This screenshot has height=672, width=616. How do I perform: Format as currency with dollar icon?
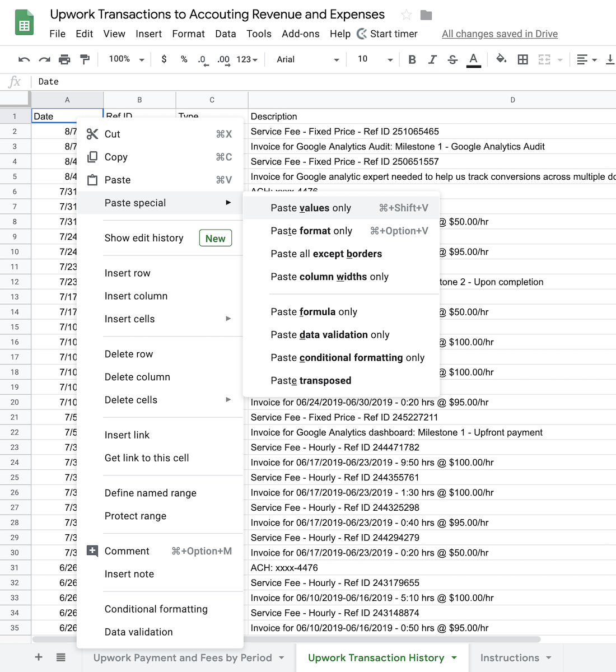coord(164,59)
